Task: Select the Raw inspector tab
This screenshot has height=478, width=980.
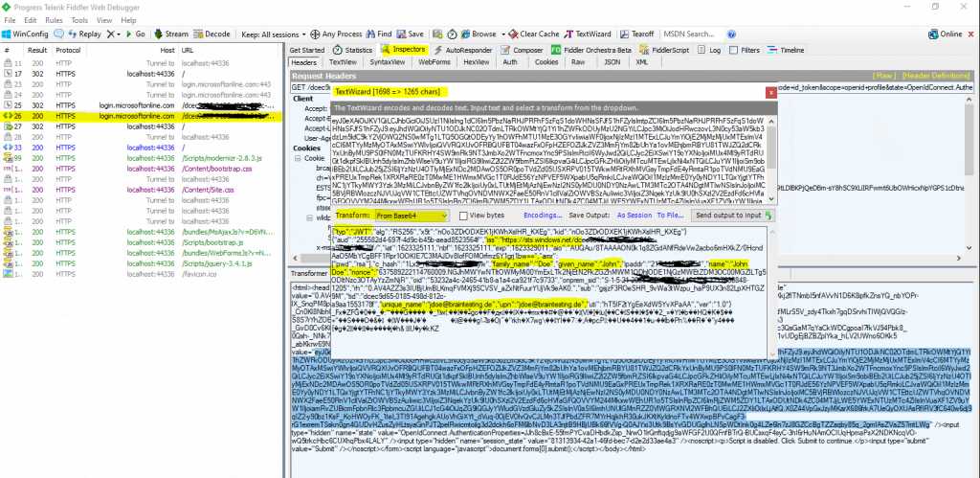Action: point(578,62)
